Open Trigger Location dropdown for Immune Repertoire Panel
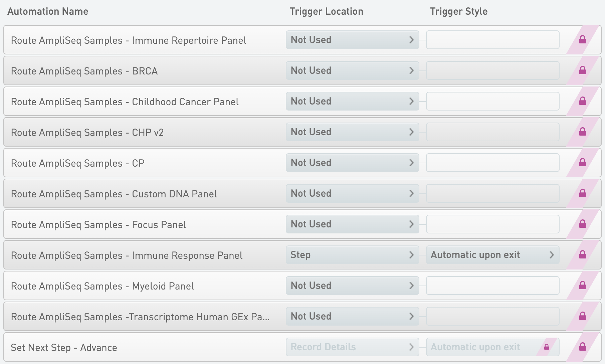 click(x=352, y=40)
